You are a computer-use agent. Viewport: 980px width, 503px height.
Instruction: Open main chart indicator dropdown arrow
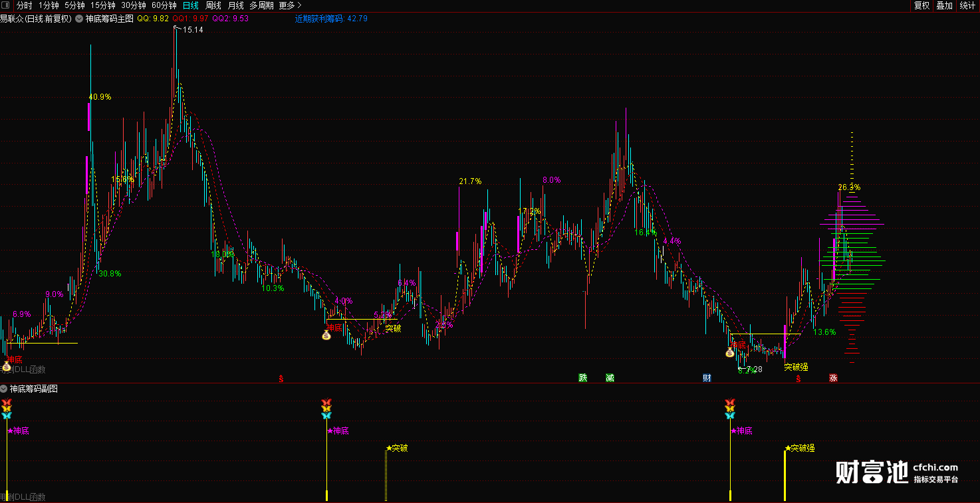[x=79, y=19]
